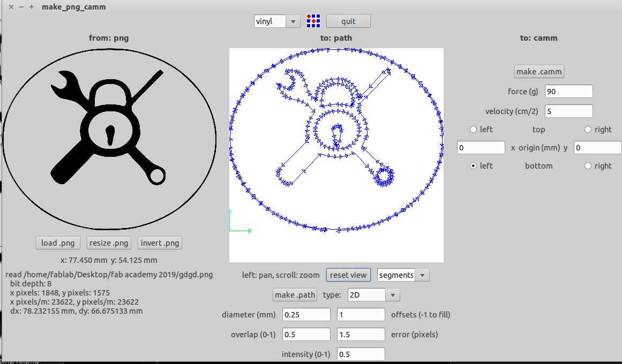Click the reset view button
This screenshot has height=364, width=622.
(348, 275)
